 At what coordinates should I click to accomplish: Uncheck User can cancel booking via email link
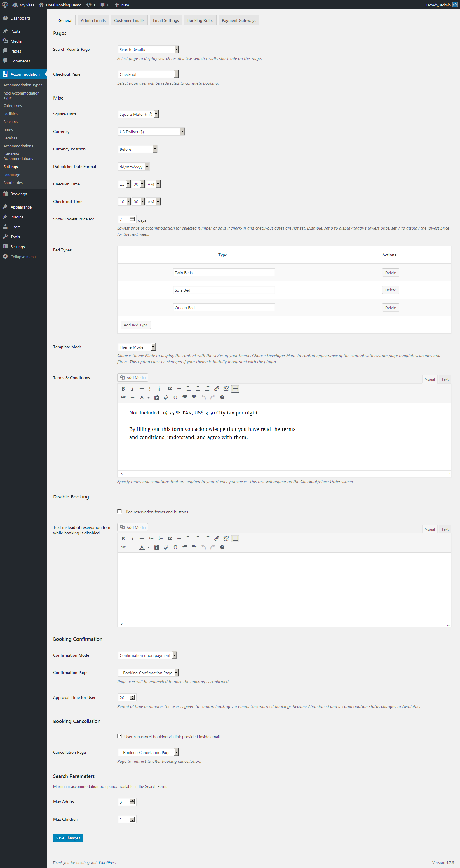click(x=119, y=736)
